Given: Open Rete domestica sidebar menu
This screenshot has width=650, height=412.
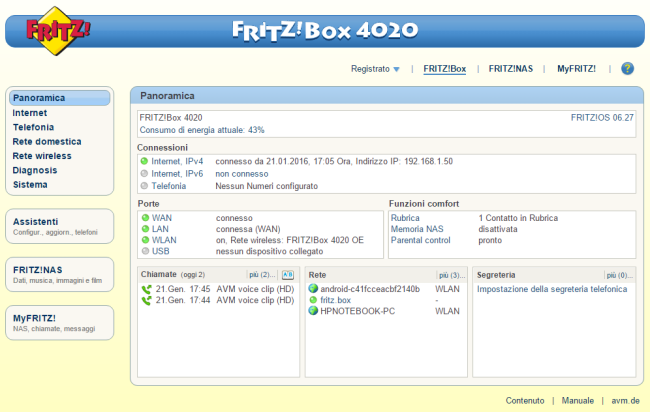Looking at the screenshot, I should pyautogui.click(x=47, y=142).
